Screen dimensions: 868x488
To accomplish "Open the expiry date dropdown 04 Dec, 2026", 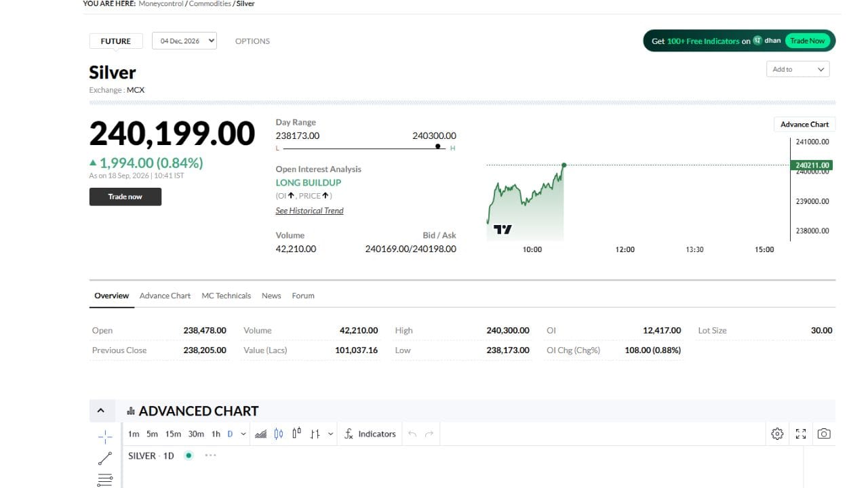I will click(x=184, y=41).
